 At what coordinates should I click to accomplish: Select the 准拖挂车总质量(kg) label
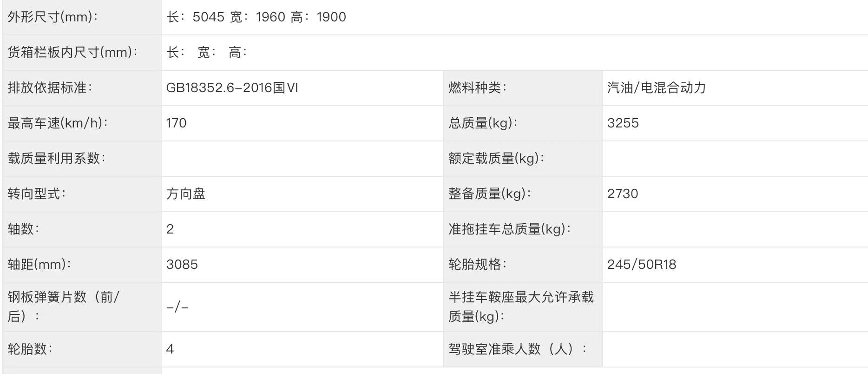[x=509, y=229]
